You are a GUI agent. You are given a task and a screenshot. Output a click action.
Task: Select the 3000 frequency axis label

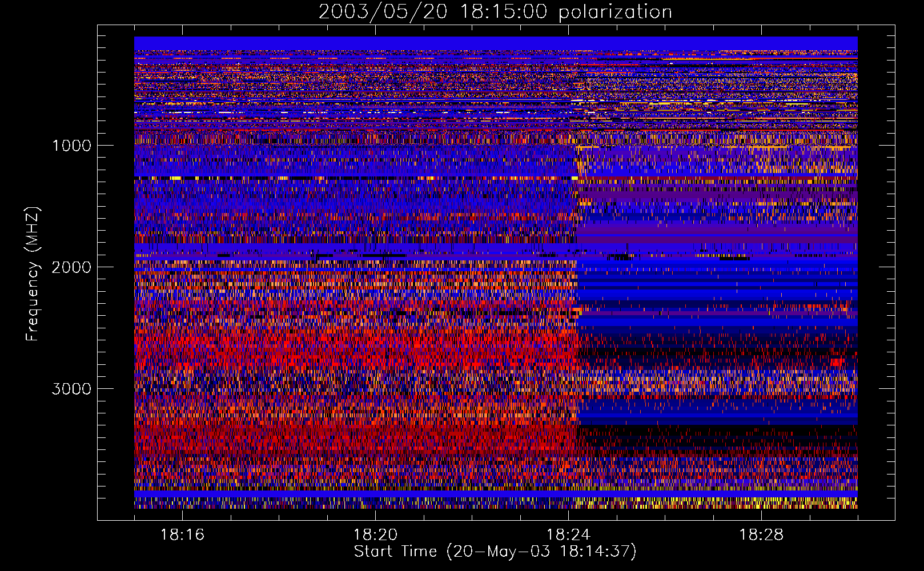(71, 389)
